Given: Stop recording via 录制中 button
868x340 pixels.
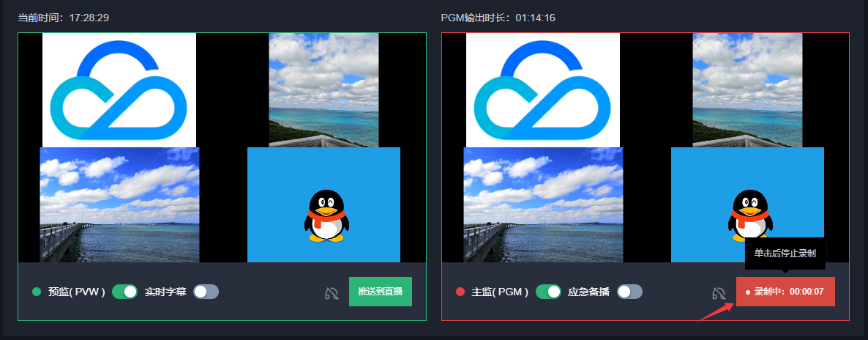Looking at the screenshot, I should pos(785,292).
